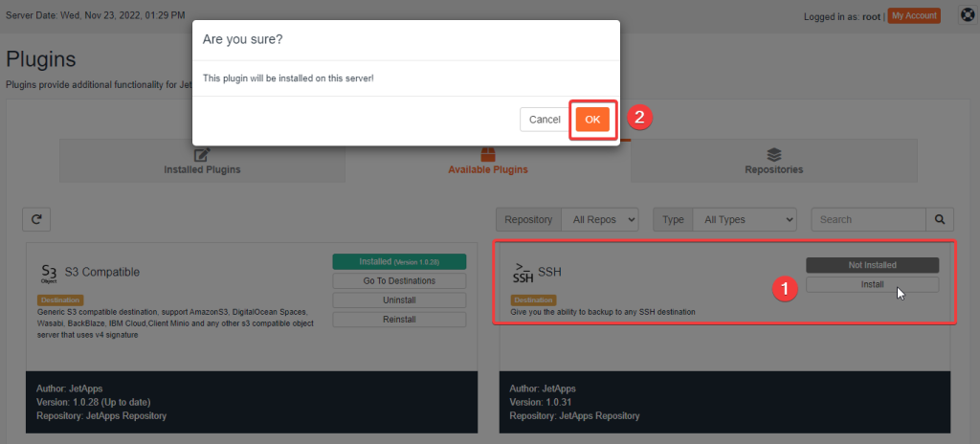
Task: Click the 'Are you sure?' dialog title
Action: 242,39
